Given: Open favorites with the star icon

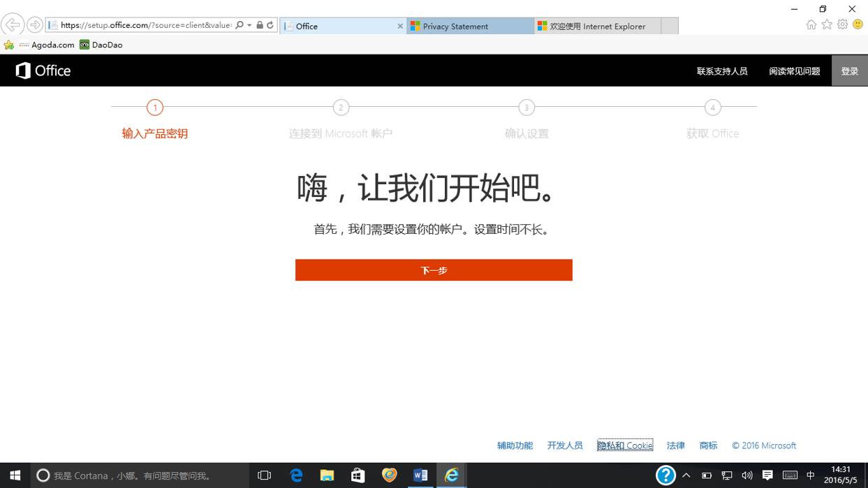Looking at the screenshot, I should click(826, 24).
